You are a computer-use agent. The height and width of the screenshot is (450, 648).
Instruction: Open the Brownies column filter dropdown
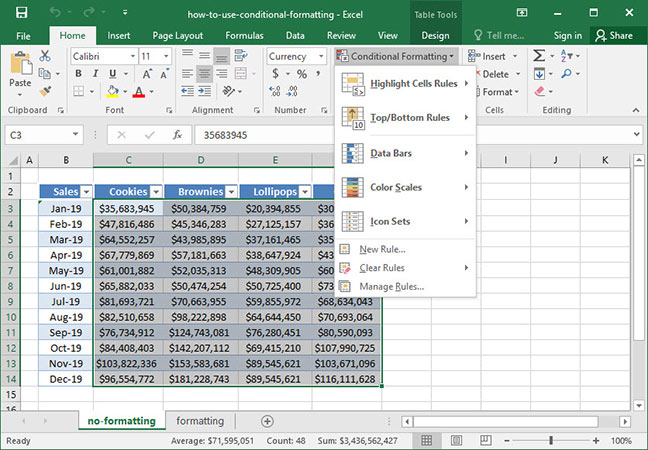(x=231, y=192)
